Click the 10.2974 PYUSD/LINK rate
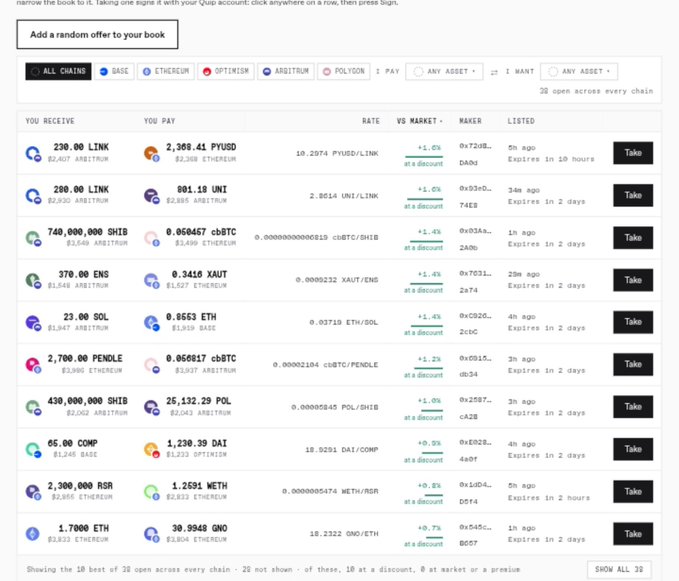The height and width of the screenshot is (581, 679). (x=337, y=154)
